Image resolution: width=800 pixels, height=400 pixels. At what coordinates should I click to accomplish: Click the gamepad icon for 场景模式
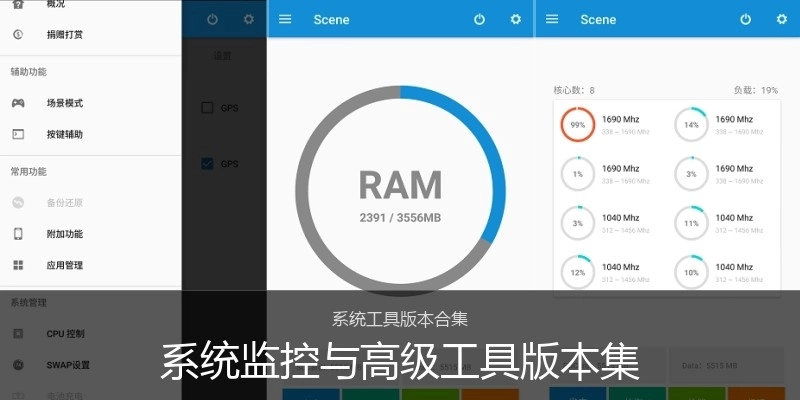tap(18, 103)
